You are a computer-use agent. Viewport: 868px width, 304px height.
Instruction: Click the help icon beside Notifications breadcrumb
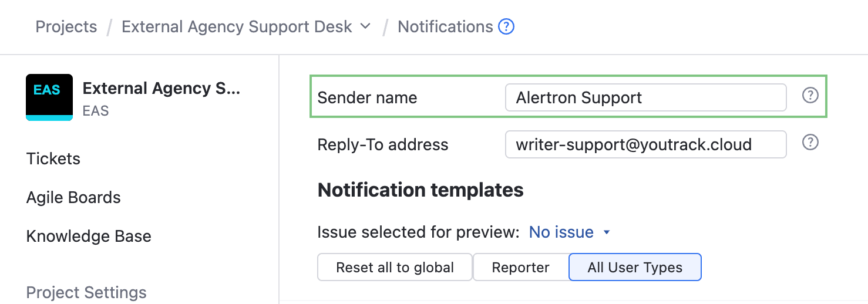[506, 27]
